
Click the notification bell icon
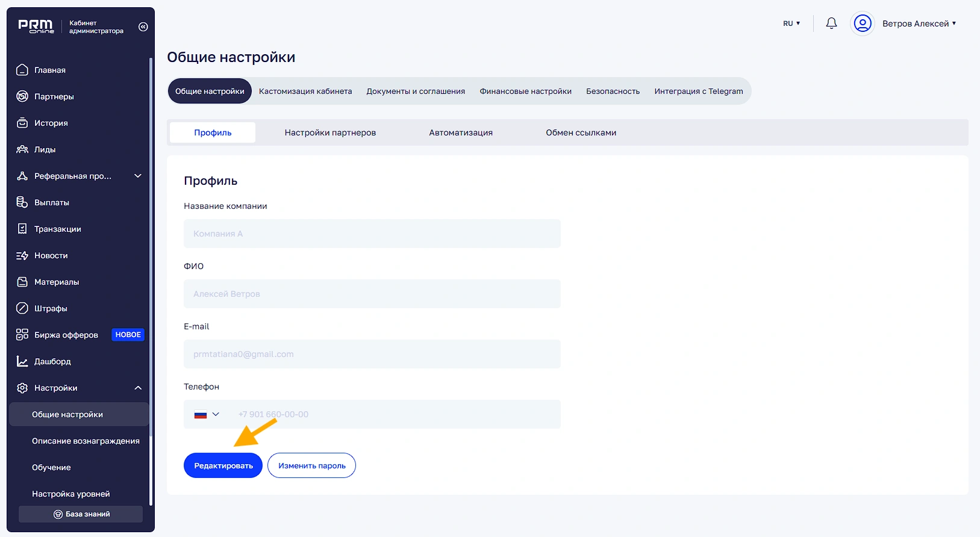coord(831,23)
